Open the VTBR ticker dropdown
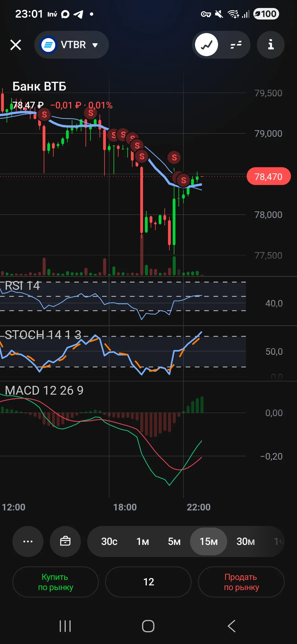The image size is (297, 644). point(71,45)
